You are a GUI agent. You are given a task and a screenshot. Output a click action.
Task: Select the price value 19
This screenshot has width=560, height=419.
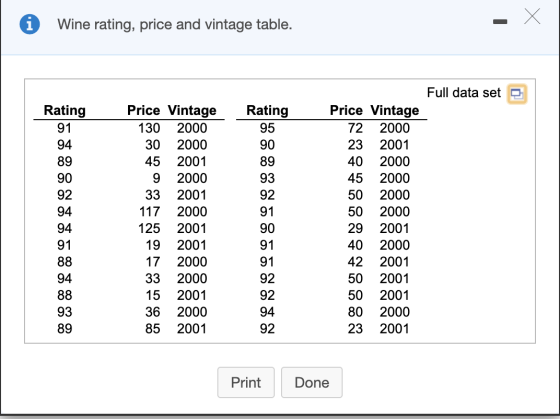click(152, 245)
